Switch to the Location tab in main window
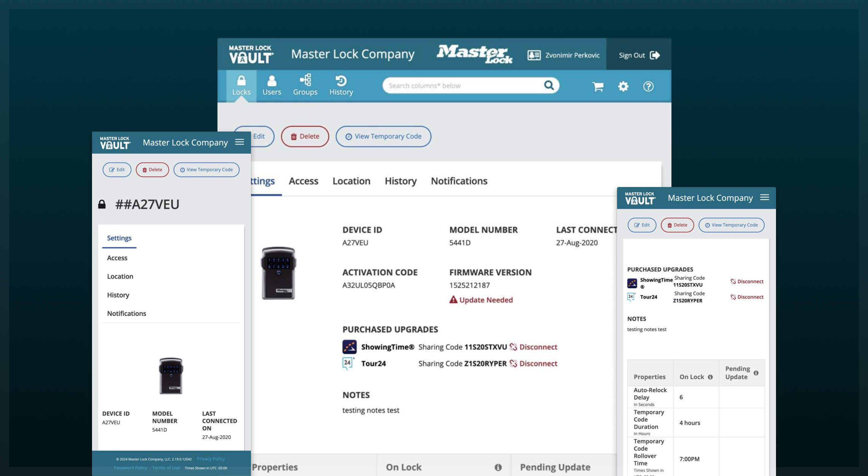The width and height of the screenshot is (868, 476). coord(351,181)
